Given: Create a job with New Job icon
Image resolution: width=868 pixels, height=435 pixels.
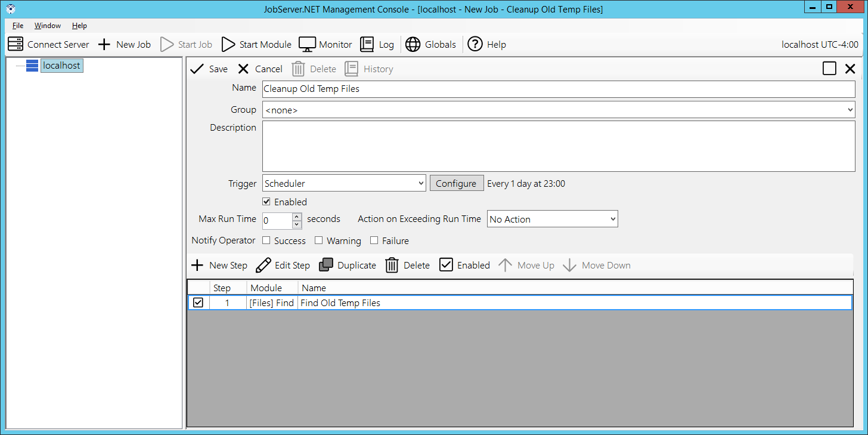Looking at the screenshot, I should (x=104, y=44).
